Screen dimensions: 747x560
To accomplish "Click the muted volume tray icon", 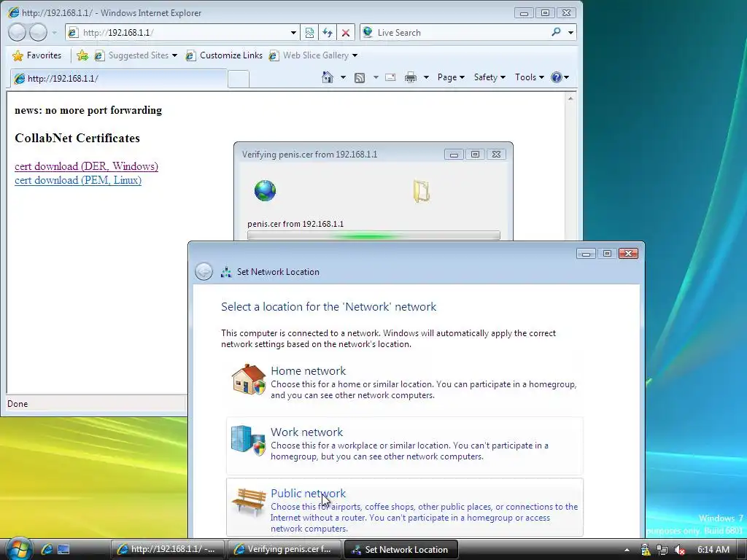I will (680, 550).
